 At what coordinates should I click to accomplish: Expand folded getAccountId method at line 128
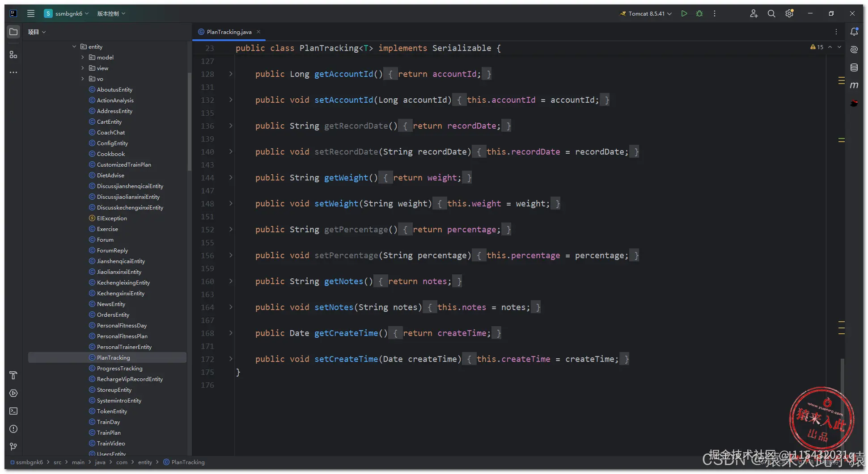coord(231,74)
